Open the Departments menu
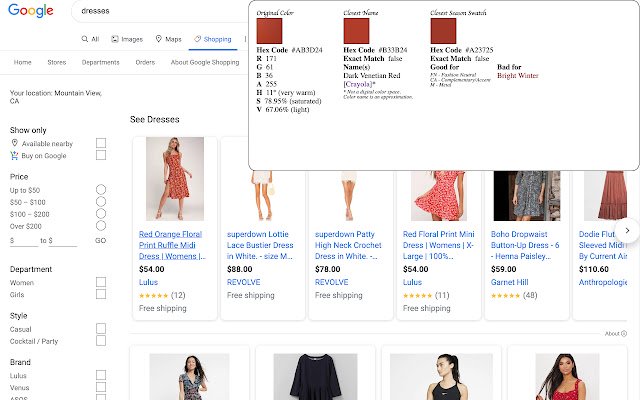This screenshot has height=400, width=640. [100, 62]
